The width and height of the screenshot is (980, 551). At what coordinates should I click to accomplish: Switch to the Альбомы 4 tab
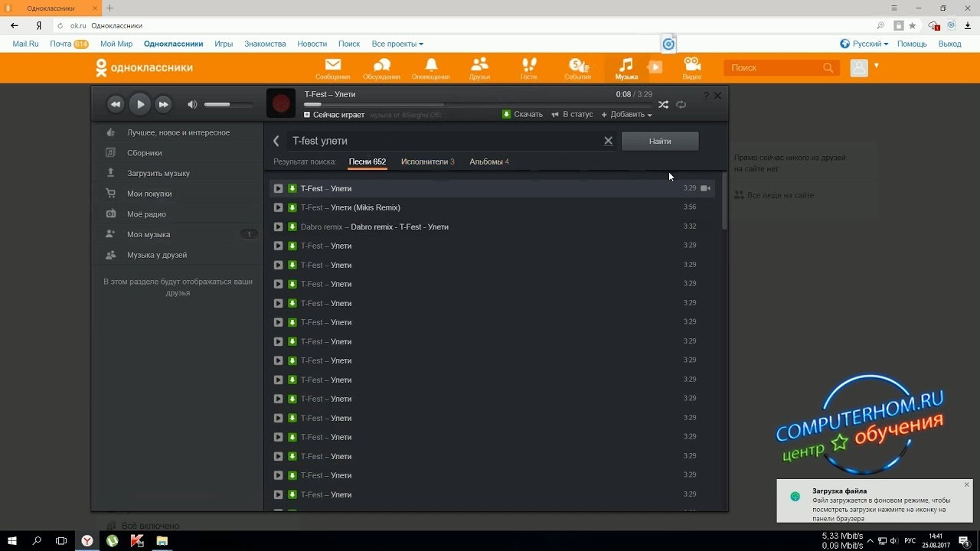click(489, 161)
